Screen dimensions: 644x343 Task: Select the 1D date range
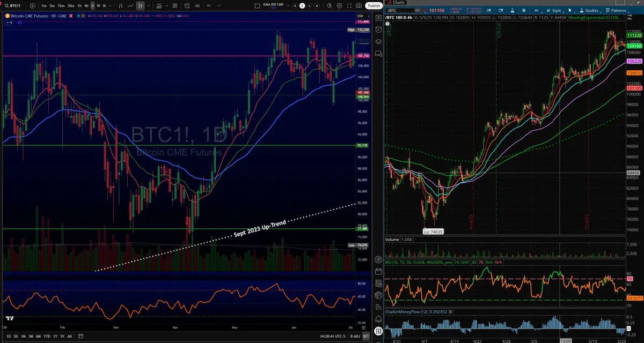[9, 336]
